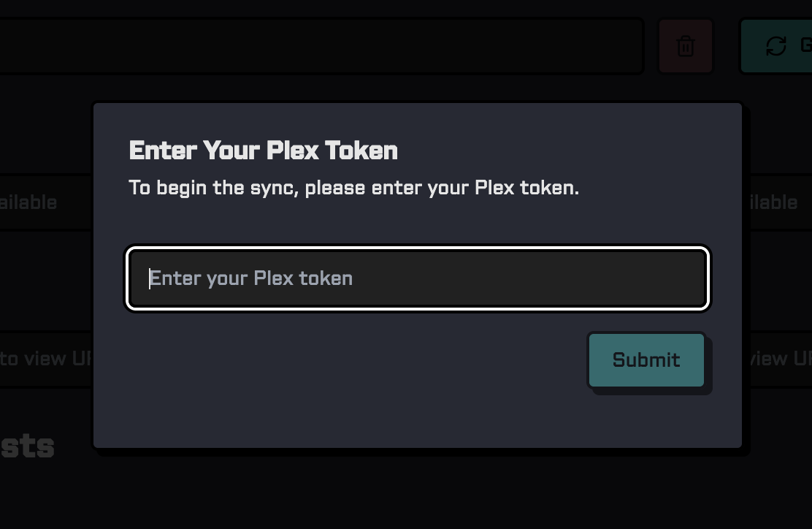Click the 'To begin the sync' description text
Image resolution: width=812 pixels, height=529 pixels.
click(x=353, y=188)
